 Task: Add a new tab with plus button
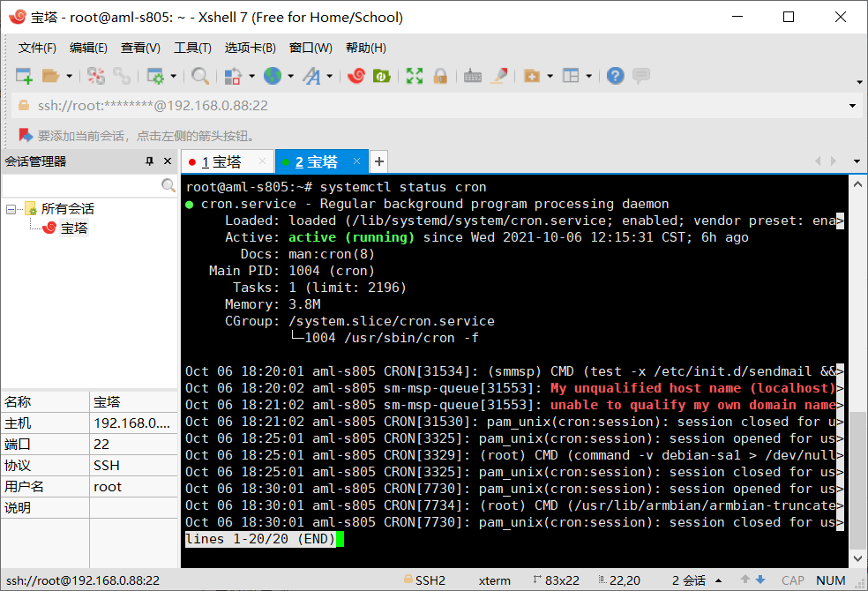point(378,161)
